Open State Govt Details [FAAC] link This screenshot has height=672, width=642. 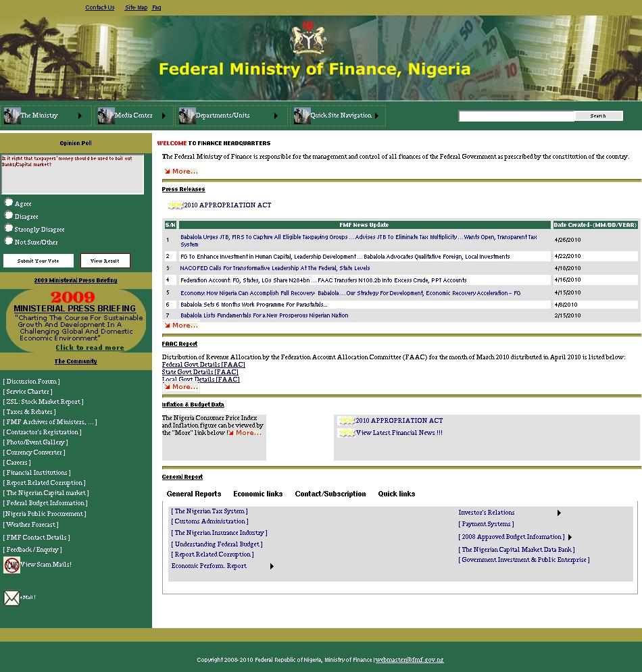click(x=200, y=372)
